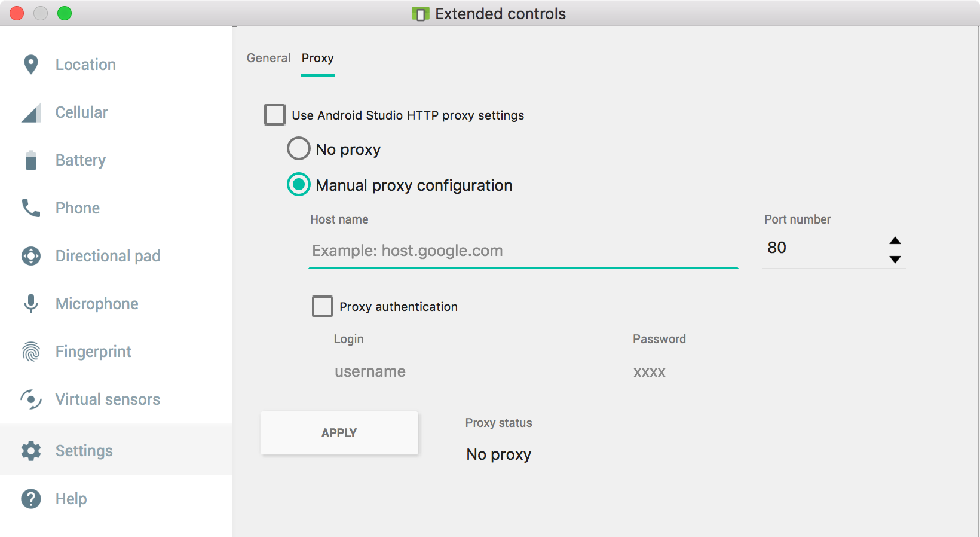Open the Location pin icon

point(31,65)
